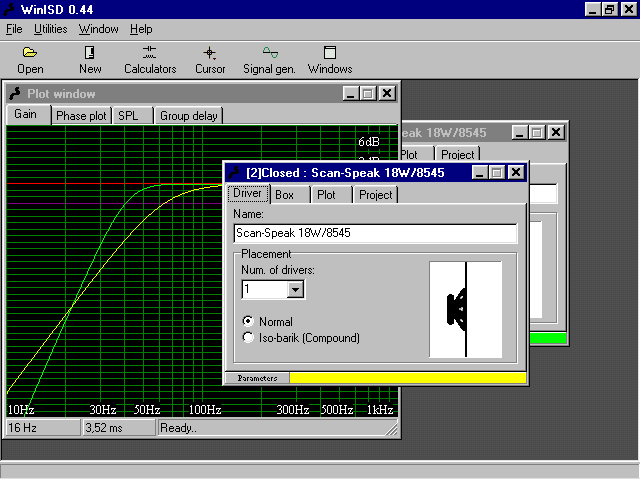640x480 pixels.
Task: Open the Help menu
Action: point(141,29)
